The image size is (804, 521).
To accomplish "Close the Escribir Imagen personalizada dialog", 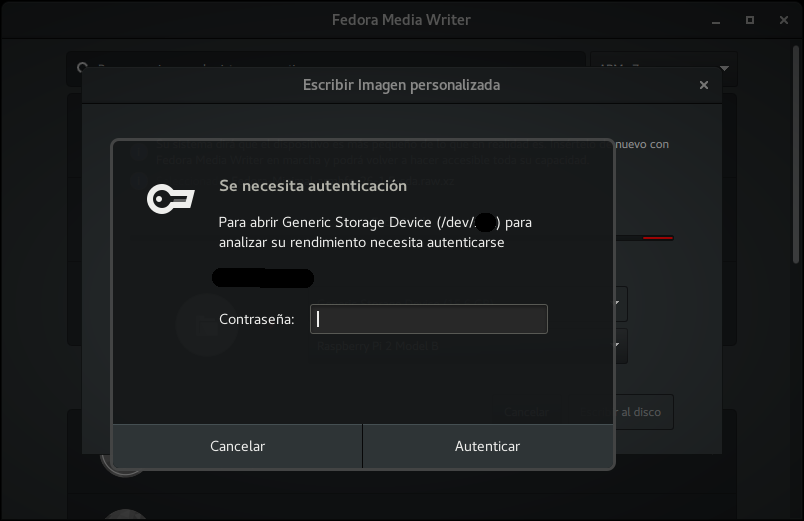I will 704,85.
